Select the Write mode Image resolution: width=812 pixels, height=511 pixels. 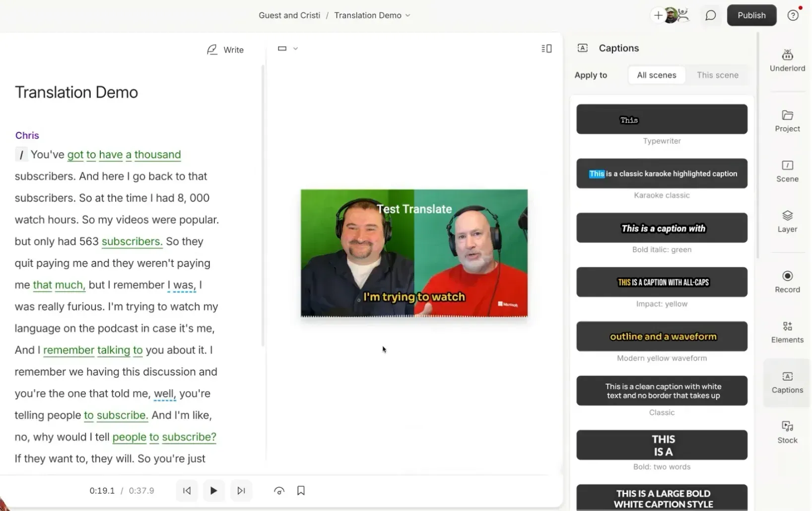(x=226, y=49)
